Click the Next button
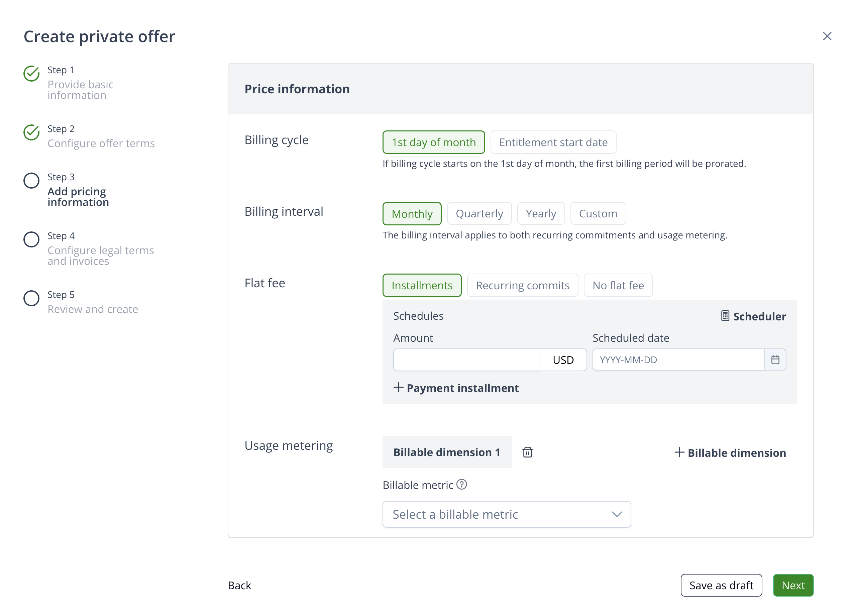 [x=793, y=585]
